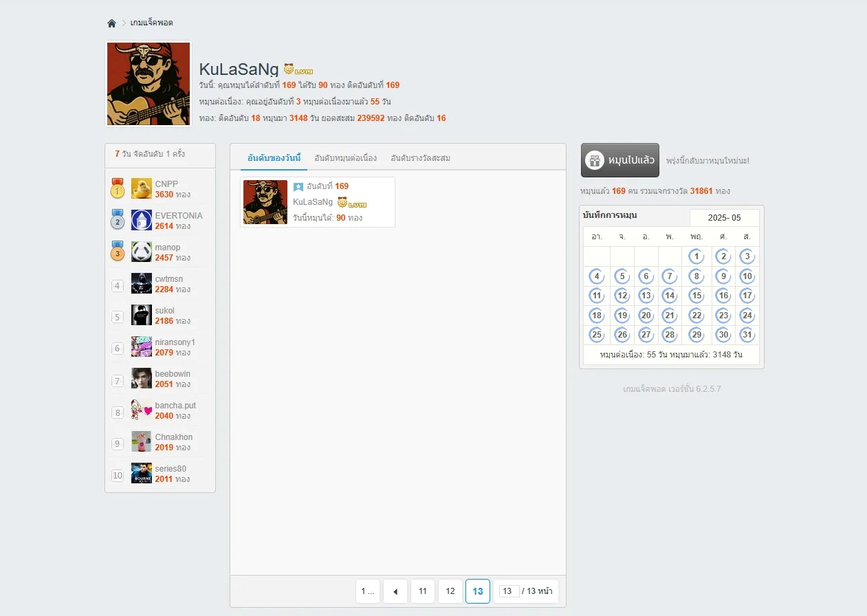Open EVERTONIA's avatar icon
The width and height of the screenshot is (867, 616).
(142, 220)
